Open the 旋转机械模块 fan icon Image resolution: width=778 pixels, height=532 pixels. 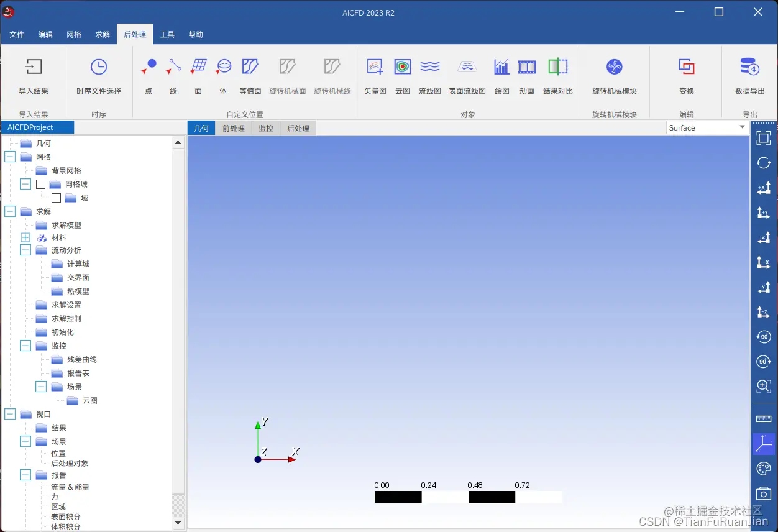pyautogui.click(x=615, y=66)
